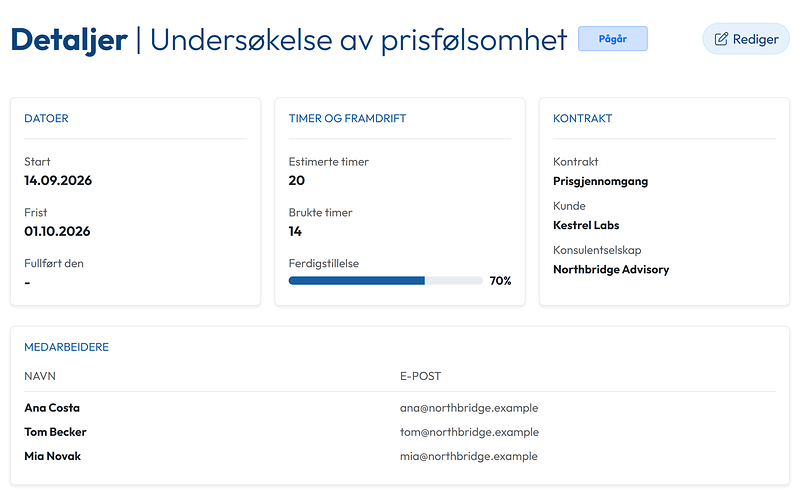
Task: Click the Detaljer page heading
Action: click(69, 40)
